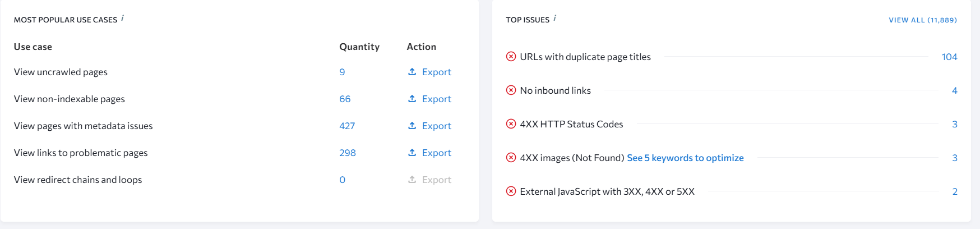Image resolution: width=980 pixels, height=229 pixels.
Task: Open View All 11,889 issues link
Action: [x=922, y=20]
